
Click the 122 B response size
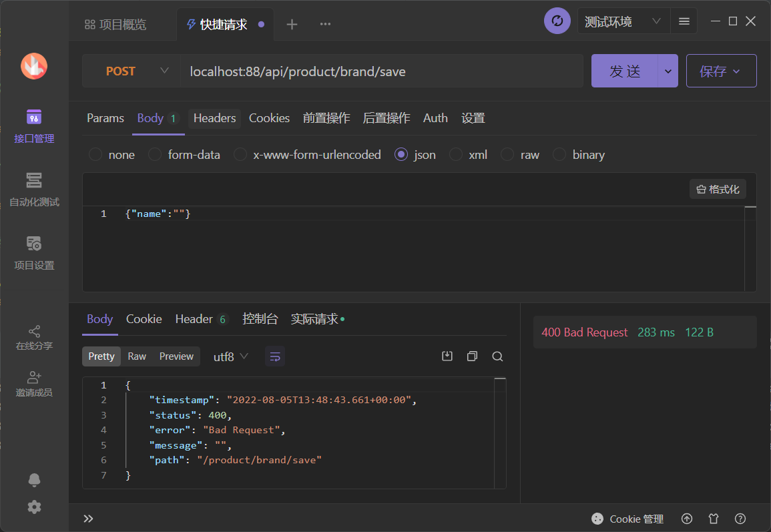tap(699, 332)
